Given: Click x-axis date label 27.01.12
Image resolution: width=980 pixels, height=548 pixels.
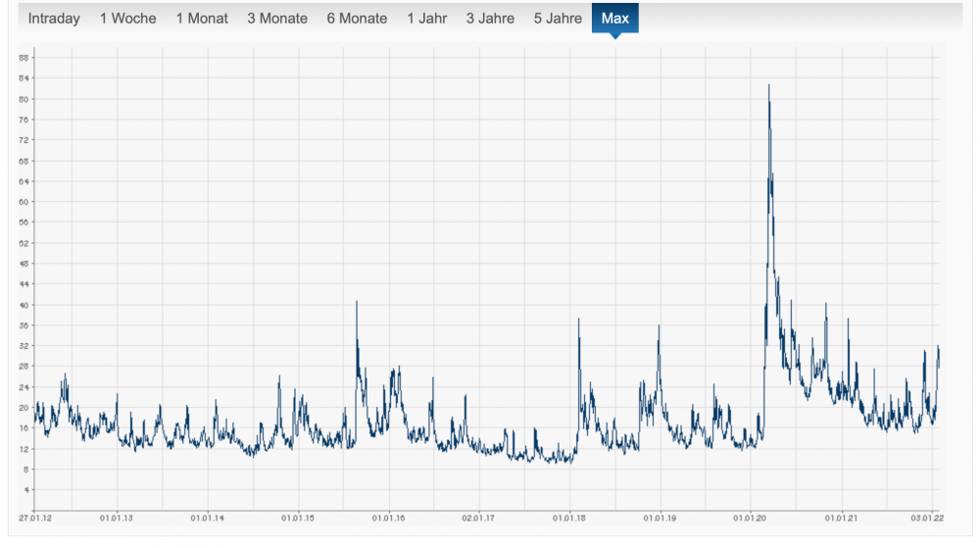Looking at the screenshot, I should [x=35, y=518].
